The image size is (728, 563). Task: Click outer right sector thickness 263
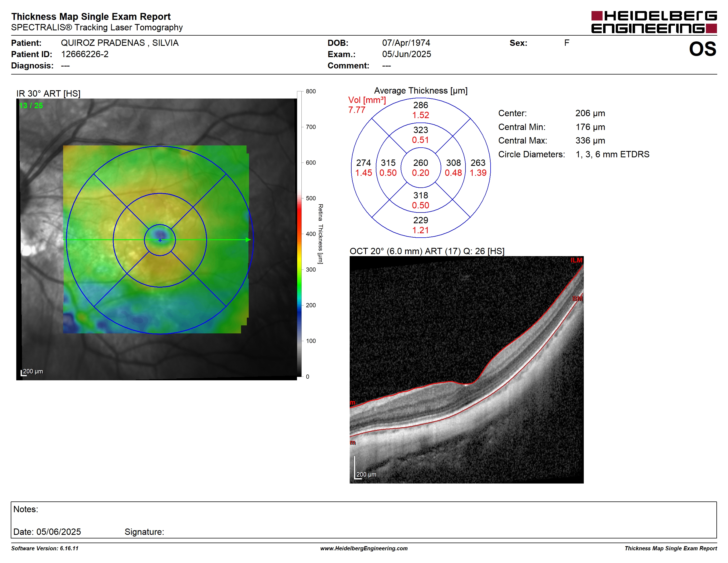point(478,163)
